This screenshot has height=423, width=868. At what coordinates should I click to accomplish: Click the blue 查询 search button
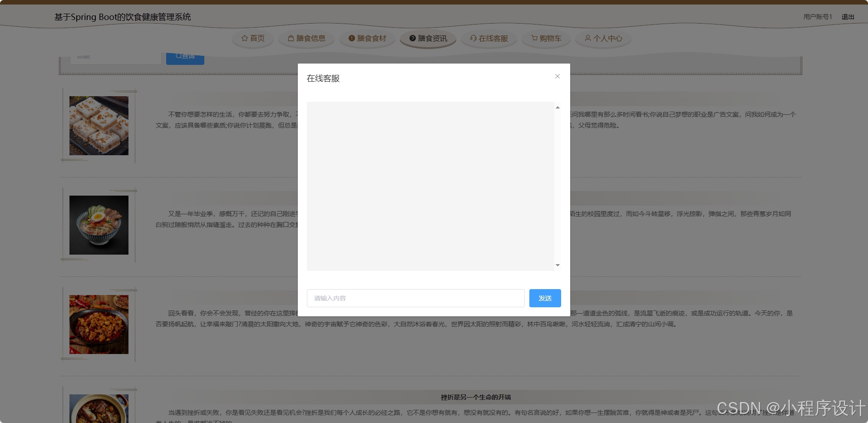coord(185,58)
